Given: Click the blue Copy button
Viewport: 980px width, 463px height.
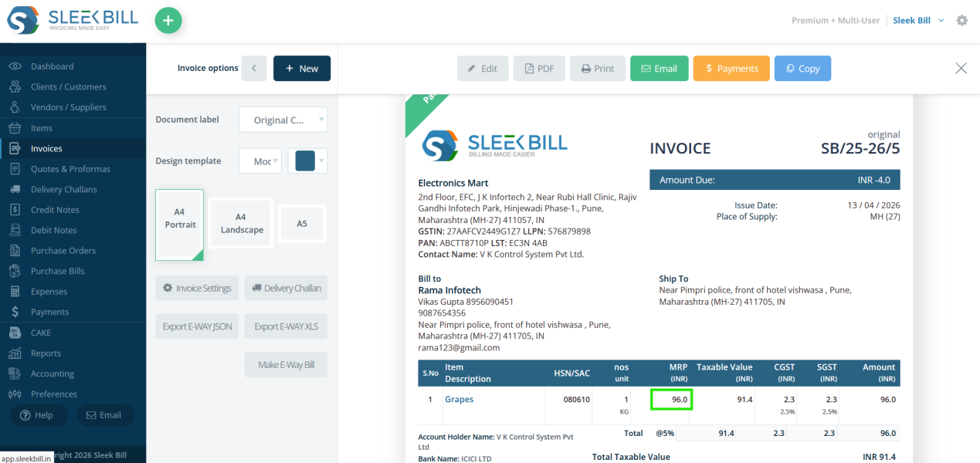Looking at the screenshot, I should pos(802,69).
